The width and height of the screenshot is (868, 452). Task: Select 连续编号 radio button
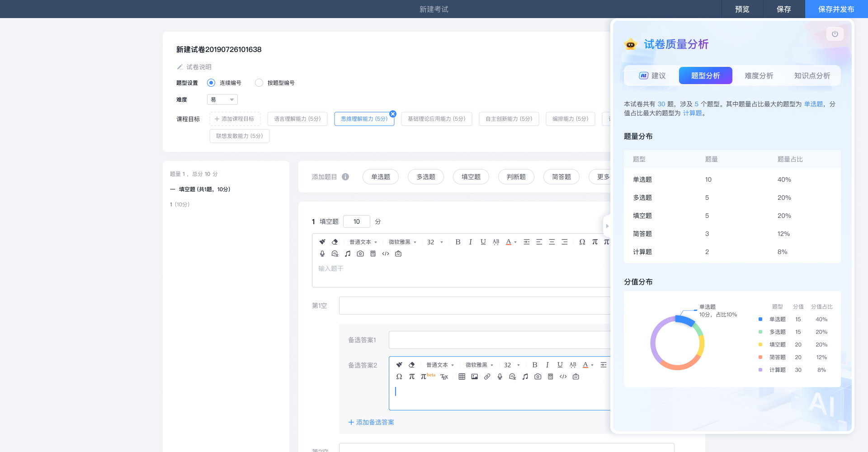pyautogui.click(x=211, y=83)
